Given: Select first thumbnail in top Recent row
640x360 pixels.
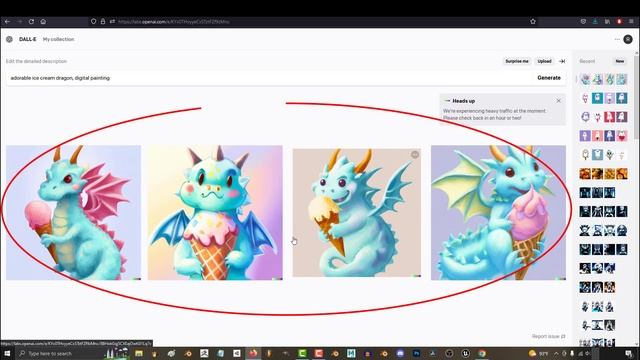Looking at the screenshot, I should pyautogui.click(x=585, y=79).
